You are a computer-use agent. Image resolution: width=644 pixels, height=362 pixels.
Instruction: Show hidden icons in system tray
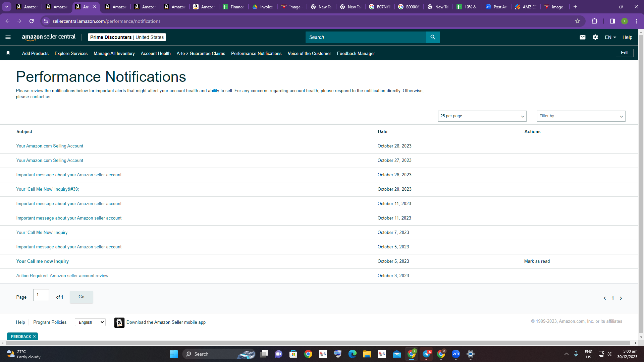tap(567, 354)
